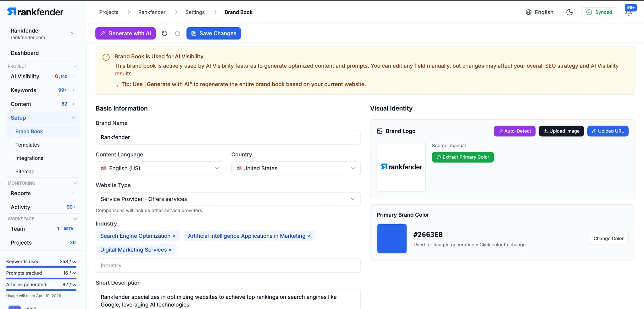Click the brand logo thumbnail preview
Screen dimensions: 644x309
[x=401, y=167]
